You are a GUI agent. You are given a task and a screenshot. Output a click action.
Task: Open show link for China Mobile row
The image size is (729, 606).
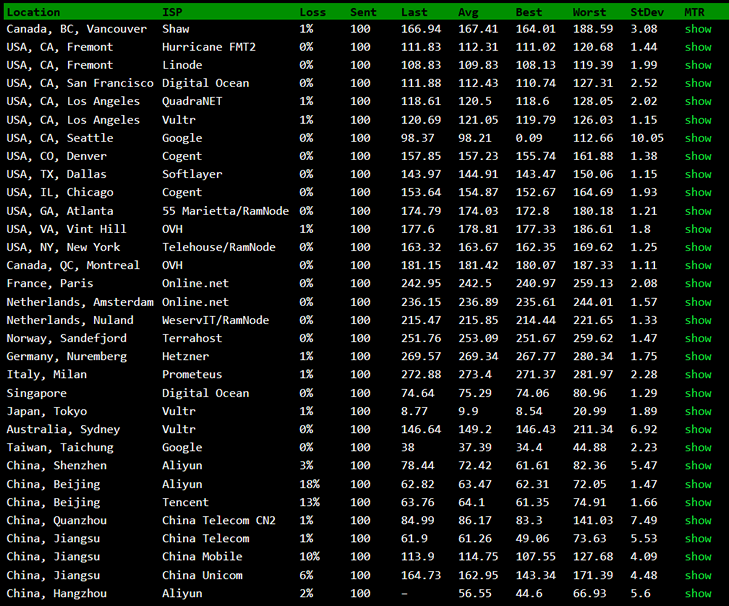pos(698,557)
